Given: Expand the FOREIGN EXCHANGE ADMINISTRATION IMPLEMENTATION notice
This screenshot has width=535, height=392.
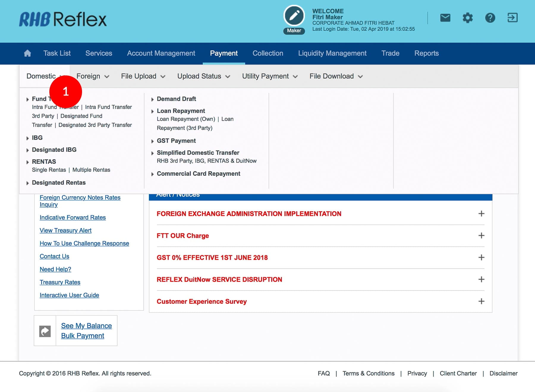Looking at the screenshot, I should (481, 214).
